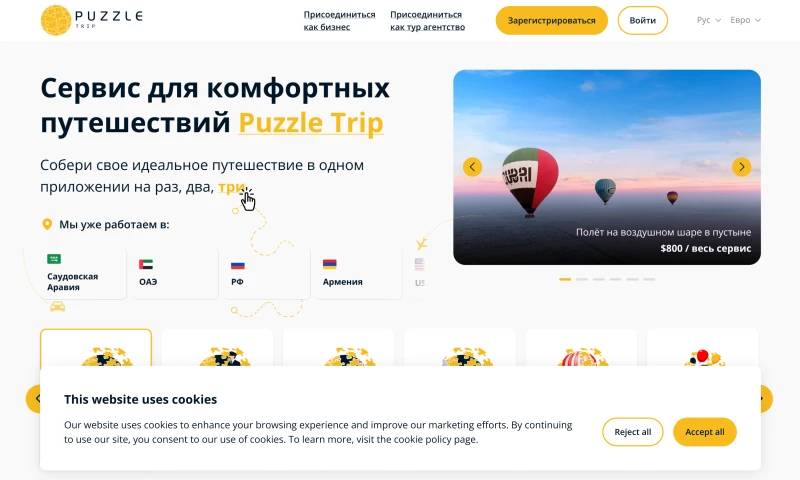Pick the Армения country card
This screenshot has height=480, width=800.
(359, 273)
